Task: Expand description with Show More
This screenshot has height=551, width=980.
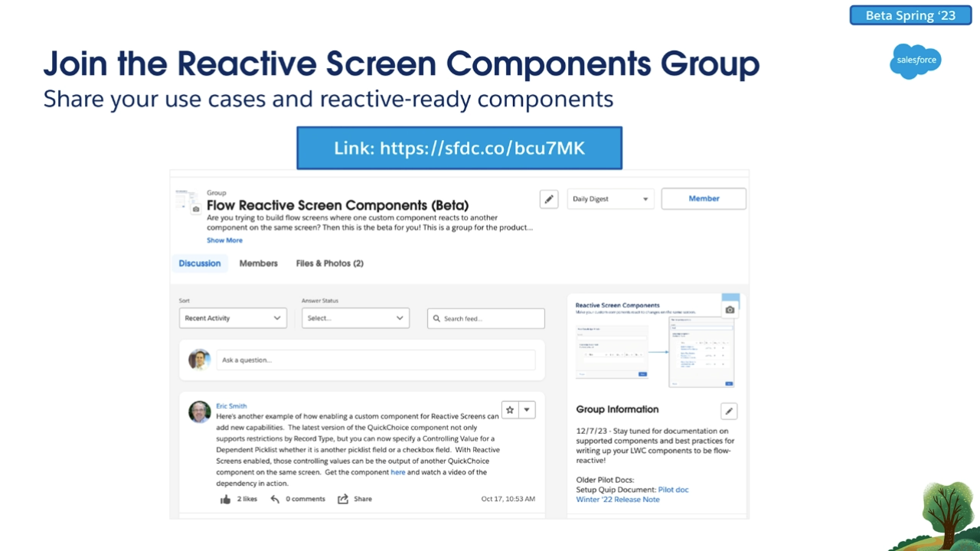Action: 224,240
